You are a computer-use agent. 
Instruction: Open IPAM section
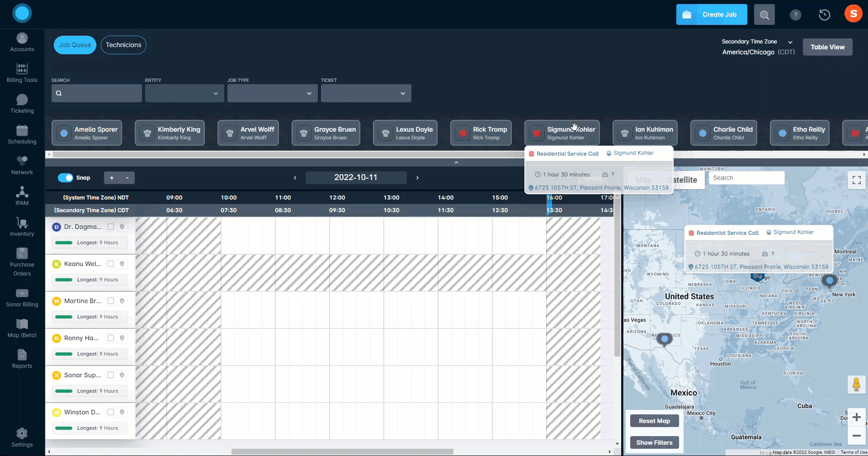pyautogui.click(x=22, y=196)
